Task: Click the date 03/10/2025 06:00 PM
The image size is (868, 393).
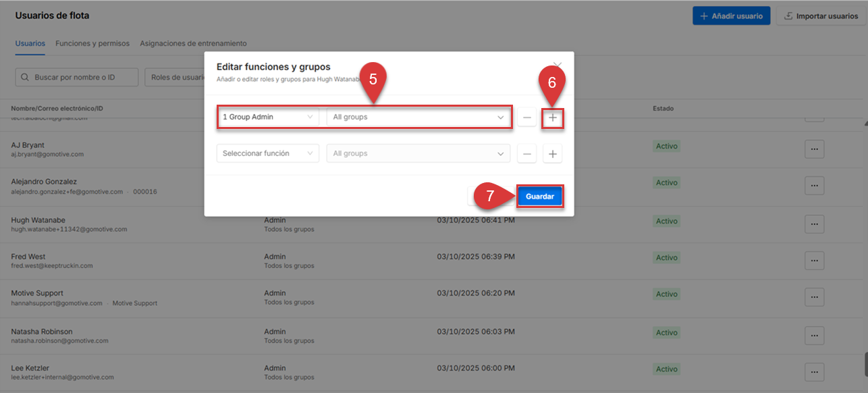Action: [476, 368]
